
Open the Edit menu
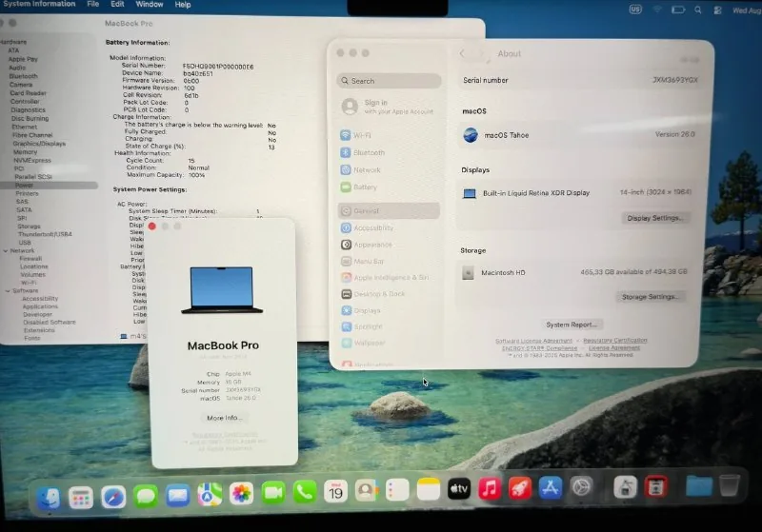[117, 4]
